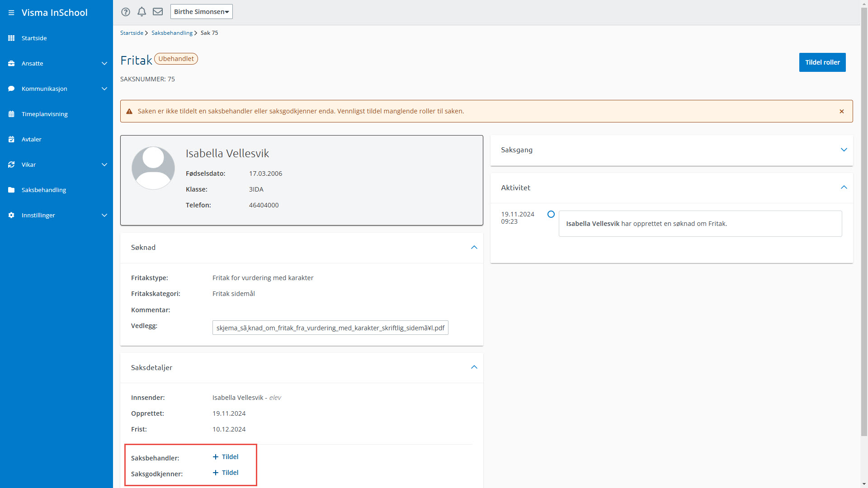
Task: Click the hamburger menu icon
Action: (x=11, y=13)
